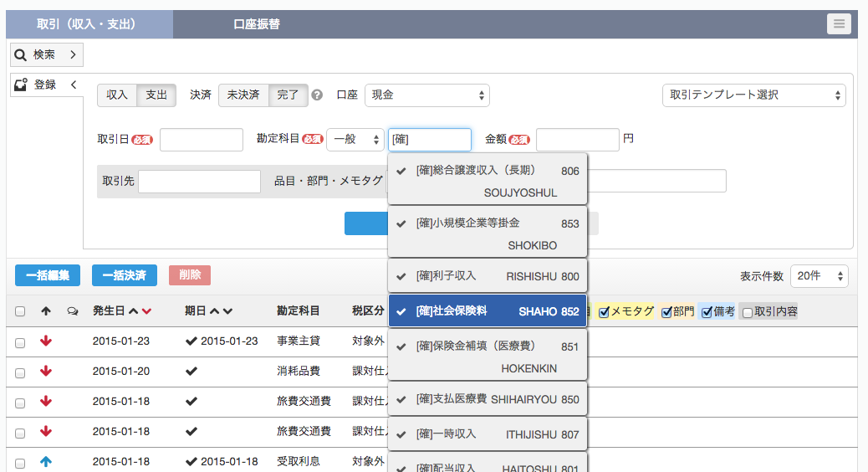
Task: Select the 収入 toggle button
Action: [117, 95]
